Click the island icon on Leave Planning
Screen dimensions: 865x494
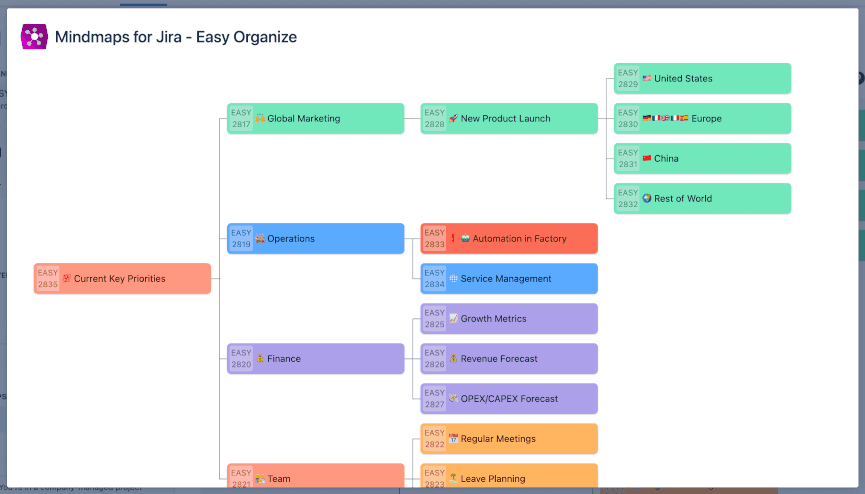[x=453, y=479]
